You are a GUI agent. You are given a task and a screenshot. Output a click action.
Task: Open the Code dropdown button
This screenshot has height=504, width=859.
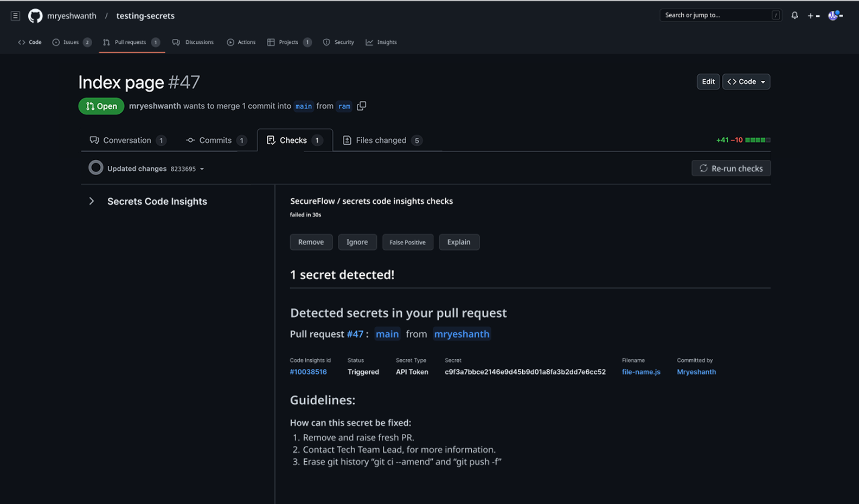pyautogui.click(x=746, y=82)
